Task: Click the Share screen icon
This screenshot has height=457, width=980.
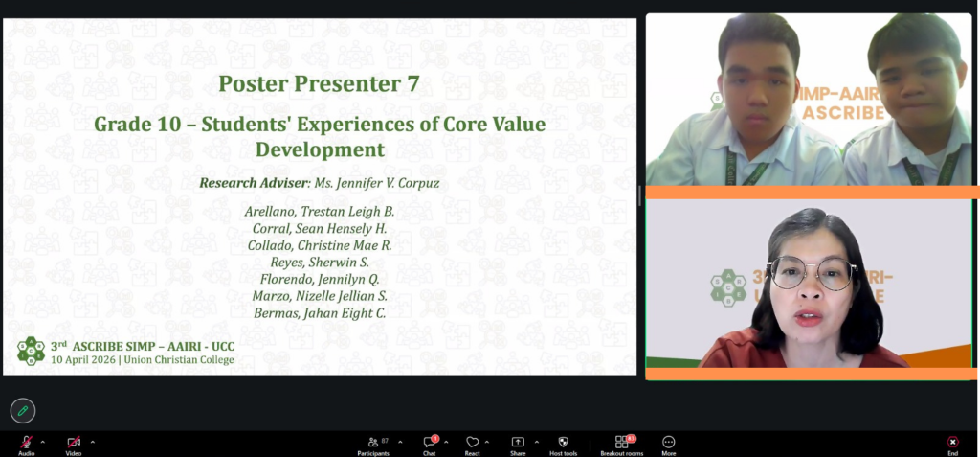Action: (518, 442)
